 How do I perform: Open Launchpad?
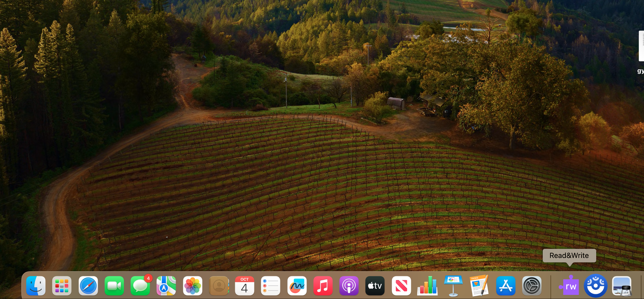pos(62,286)
